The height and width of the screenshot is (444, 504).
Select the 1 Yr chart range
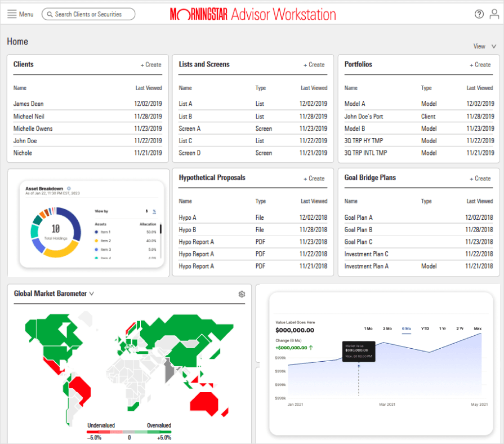click(443, 328)
